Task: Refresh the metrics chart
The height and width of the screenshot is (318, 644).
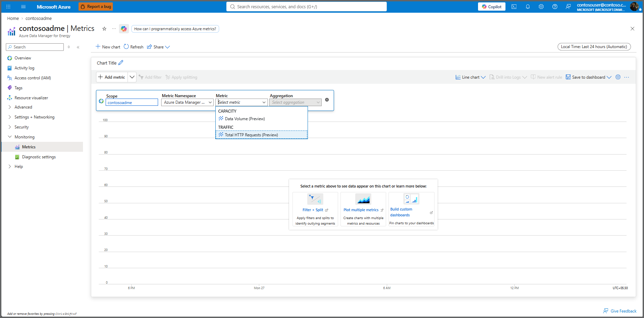Action: coord(133,47)
